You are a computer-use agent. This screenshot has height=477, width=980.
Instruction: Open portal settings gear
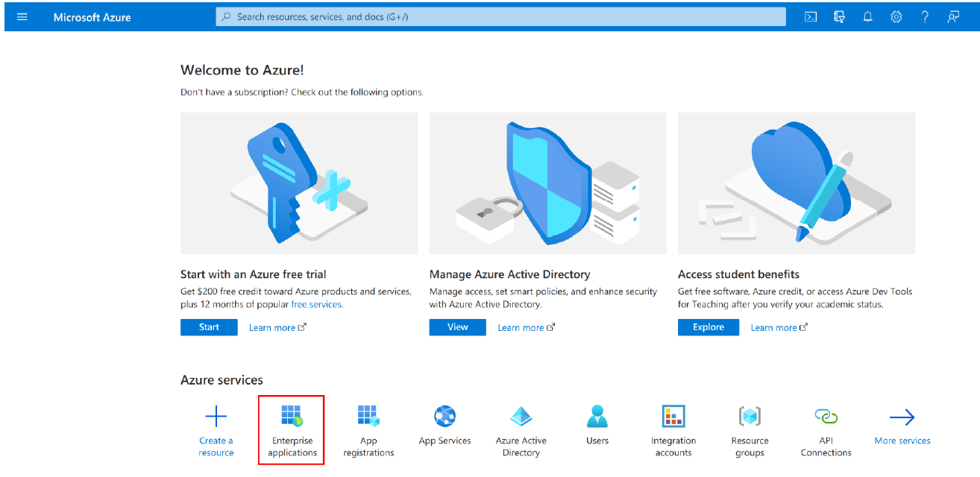[x=896, y=16]
